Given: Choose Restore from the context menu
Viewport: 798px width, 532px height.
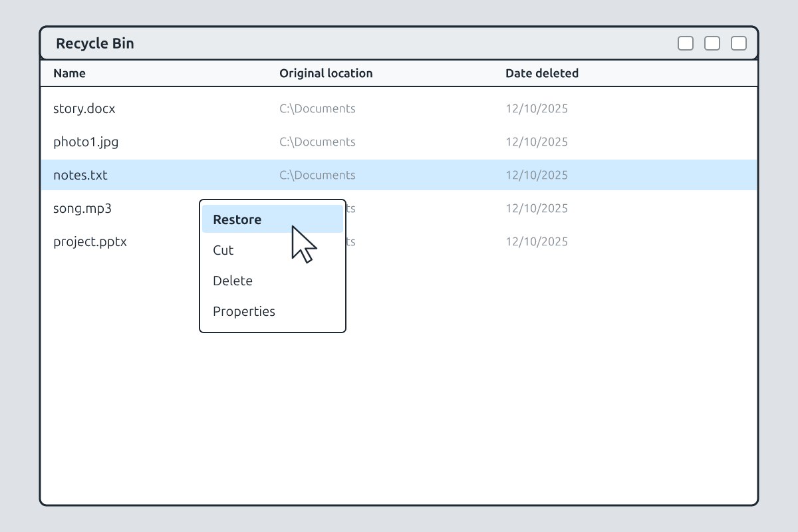Looking at the screenshot, I should tap(273, 219).
